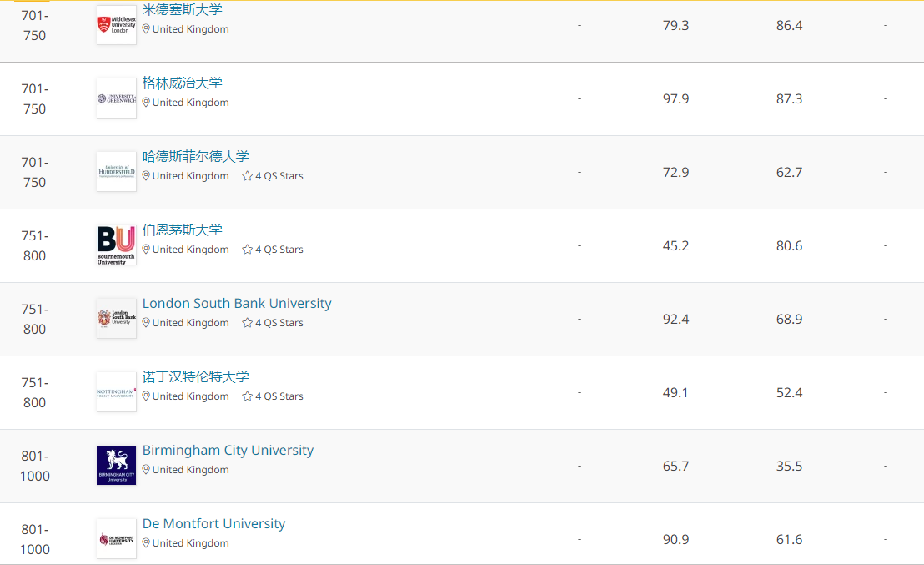Image resolution: width=924 pixels, height=565 pixels.
Task: Click the University of Huddersfield logo
Action: tap(116, 172)
